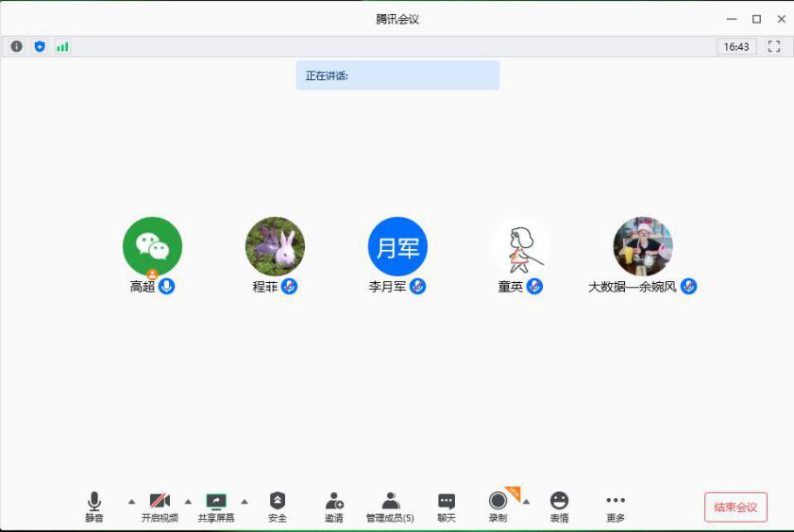Open the 更多 more menu

click(x=616, y=506)
